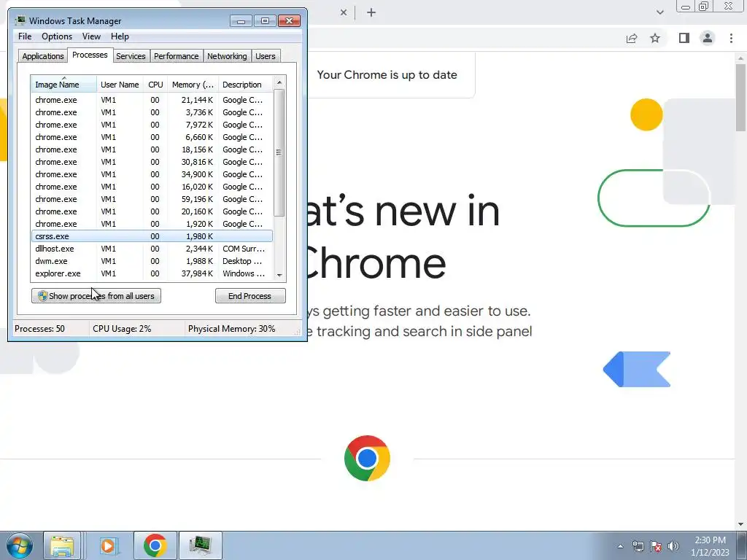Open the View menu in Task Manager
The width and height of the screenshot is (747, 560).
(91, 36)
